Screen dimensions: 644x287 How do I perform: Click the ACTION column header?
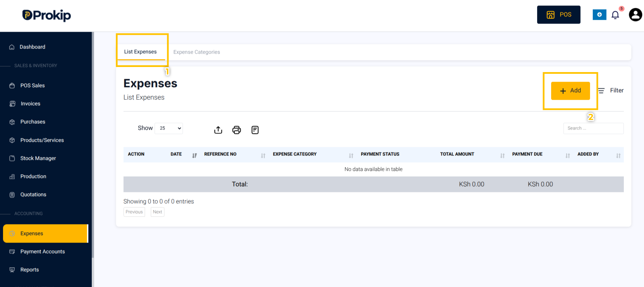(136, 154)
